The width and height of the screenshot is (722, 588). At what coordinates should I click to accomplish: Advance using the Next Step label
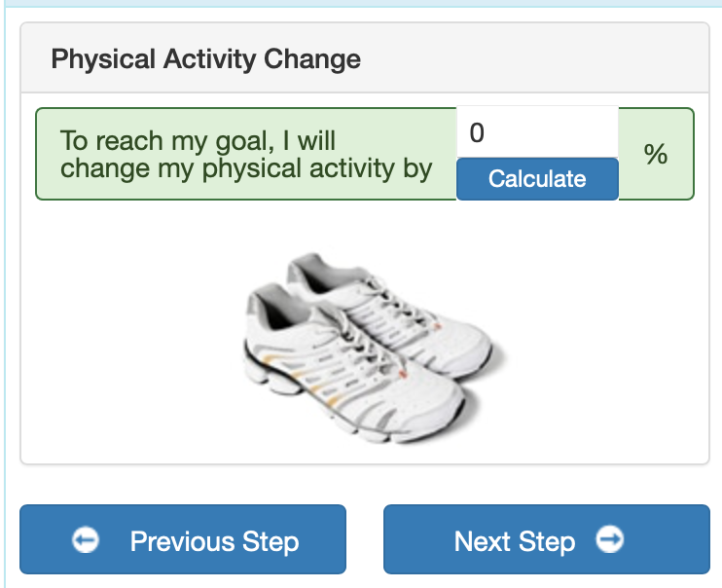515,541
